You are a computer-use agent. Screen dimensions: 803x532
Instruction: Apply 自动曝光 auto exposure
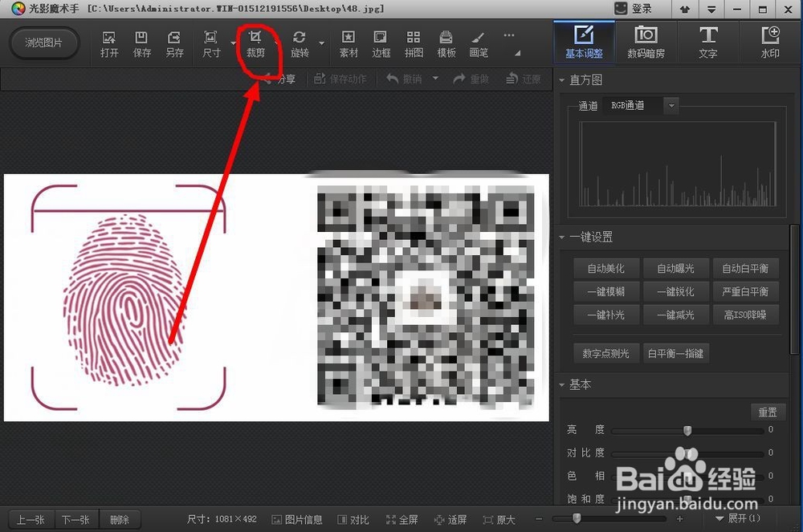pos(676,269)
